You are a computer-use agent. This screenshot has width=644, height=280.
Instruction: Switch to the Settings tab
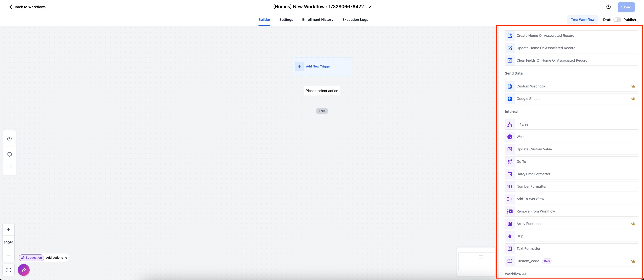pos(286,19)
